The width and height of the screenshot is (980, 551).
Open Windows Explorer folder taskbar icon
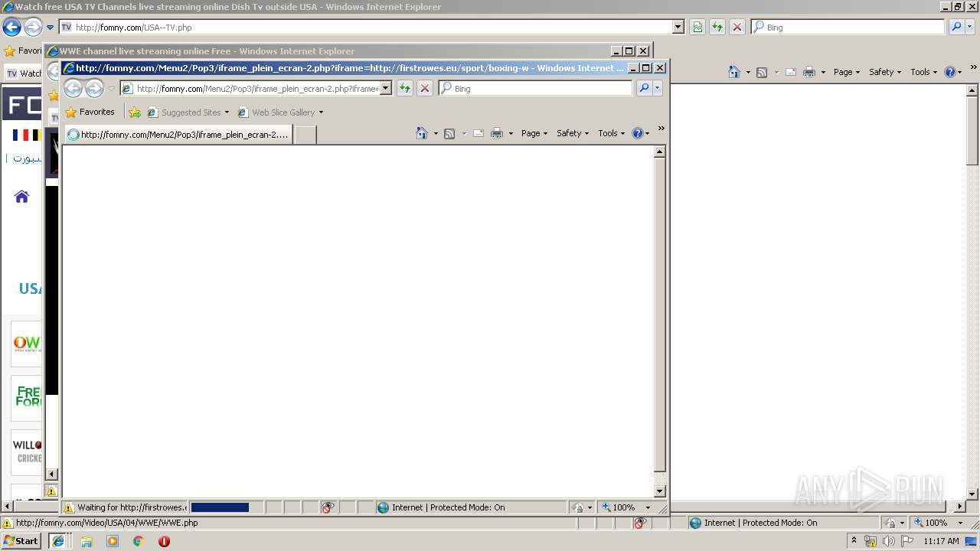point(86,541)
